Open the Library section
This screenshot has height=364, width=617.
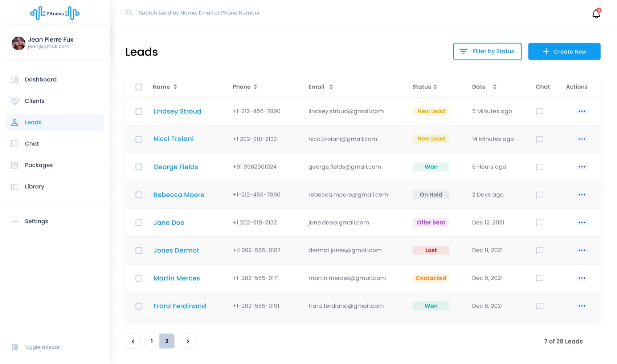[x=55, y=187]
